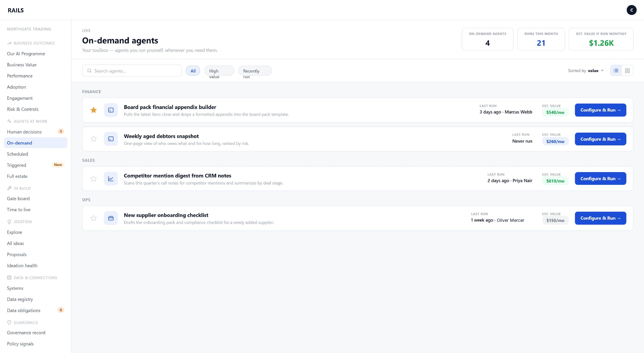Click the $610/mo value badge
Image resolution: width=644 pixels, height=353 pixels.
[x=555, y=181]
